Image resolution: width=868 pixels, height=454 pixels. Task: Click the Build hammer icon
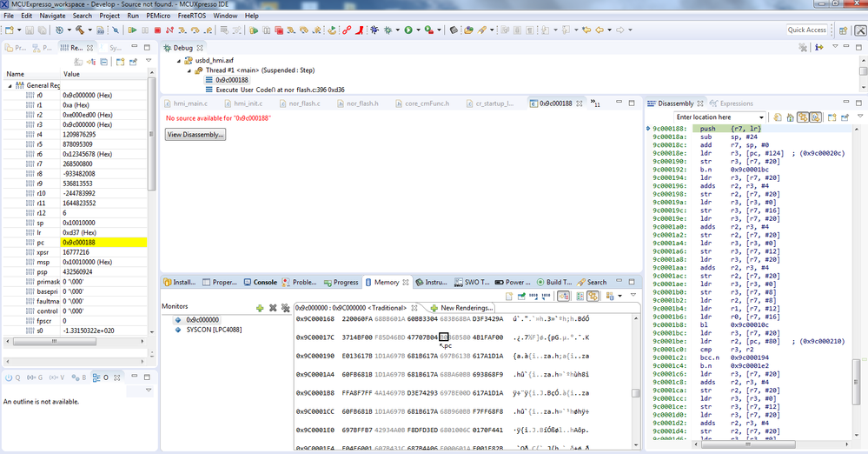pos(80,30)
